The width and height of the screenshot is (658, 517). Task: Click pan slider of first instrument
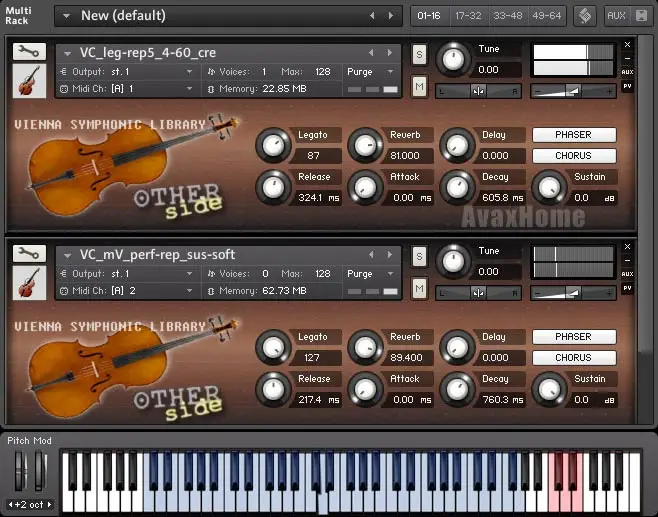(478, 91)
